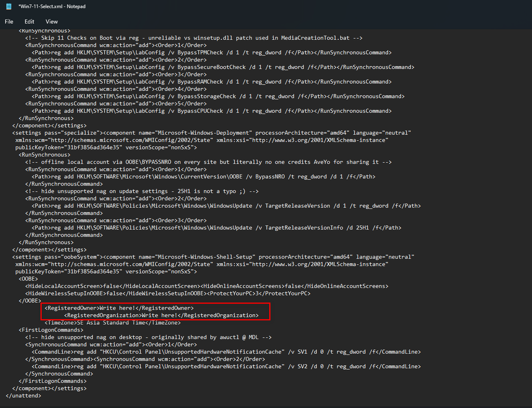Click the hide unsupported nag on update comment

142,191
